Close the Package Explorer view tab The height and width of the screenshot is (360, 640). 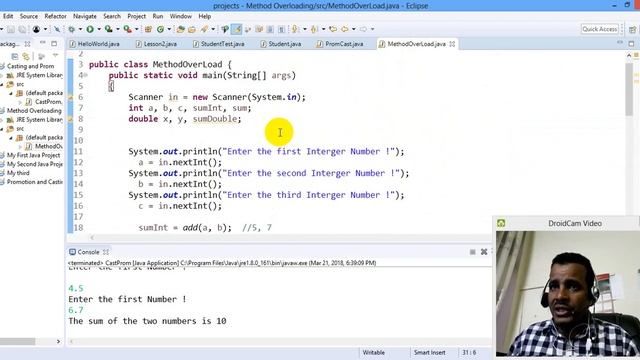[x=27, y=43]
